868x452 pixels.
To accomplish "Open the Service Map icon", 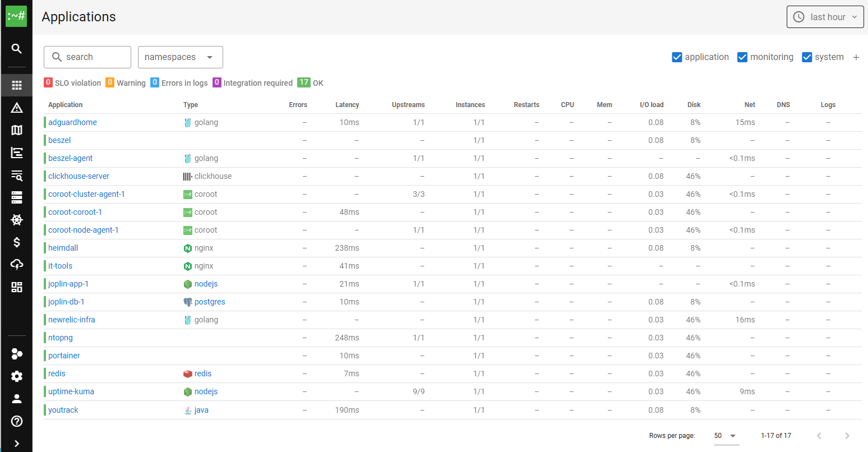I will [16, 130].
